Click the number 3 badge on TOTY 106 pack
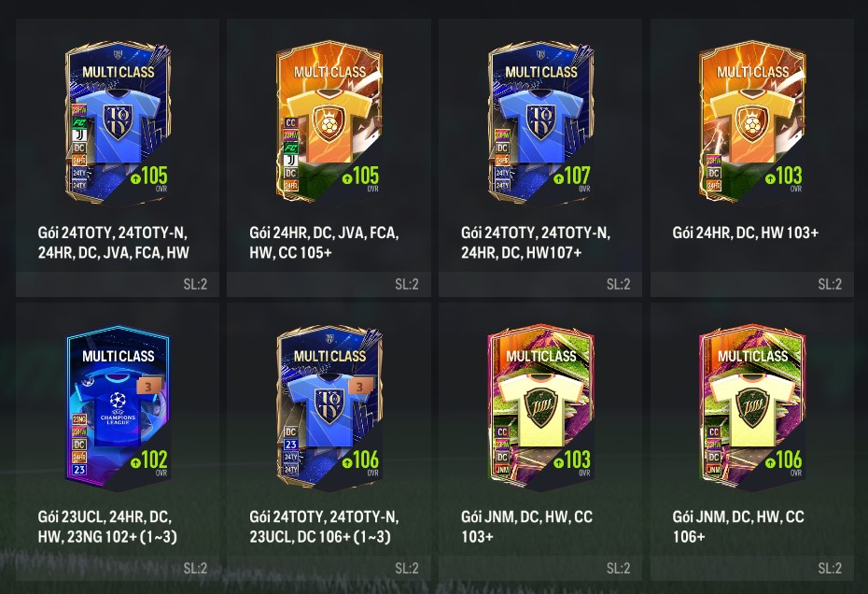This screenshot has height=594, width=868. point(360,387)
